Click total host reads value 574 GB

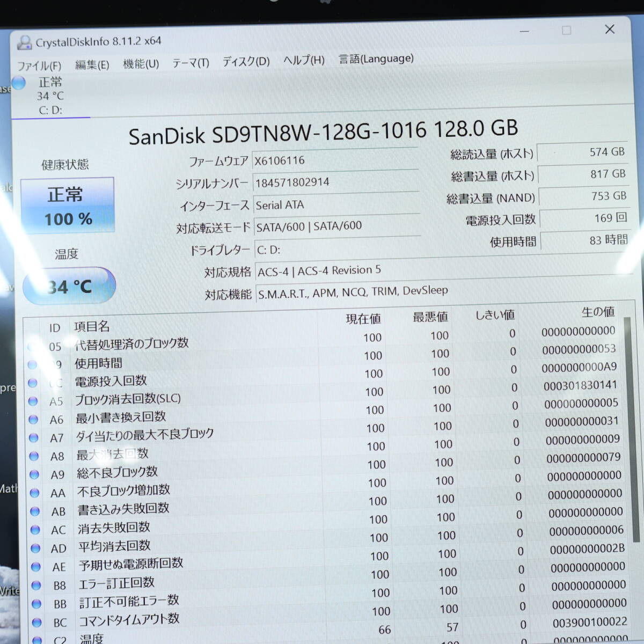pos(582,152)
